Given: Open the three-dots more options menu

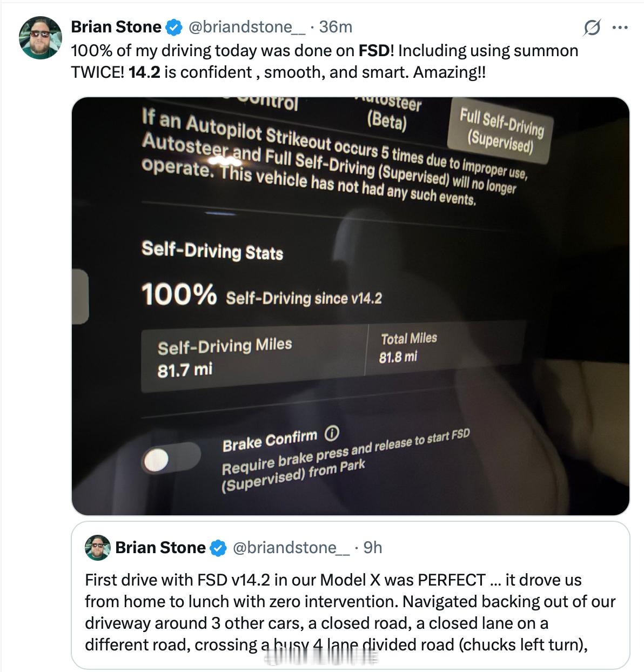Looking at the screenshot, I should [x=620, y=27].
